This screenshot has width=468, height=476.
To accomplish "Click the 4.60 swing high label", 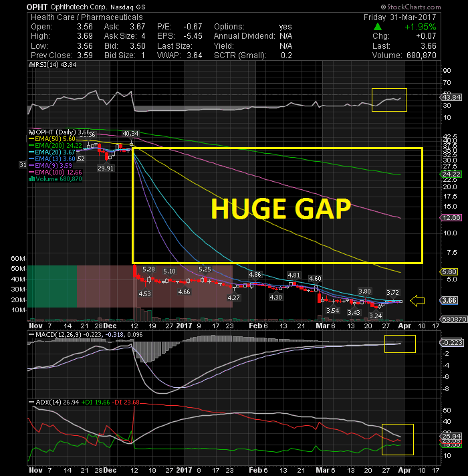I will (315, 278).
